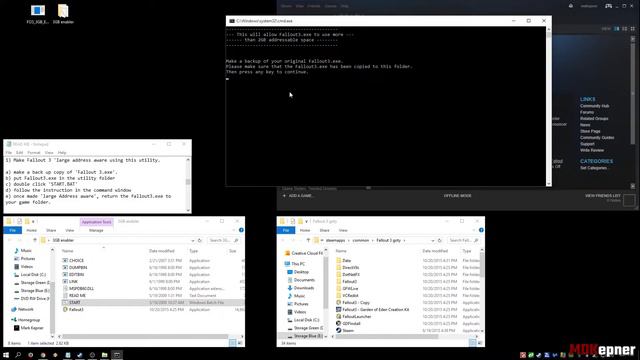Click search box in 3GB enabler window
Image resolution: width=640 pixels, height=360 pixels.
pyautogui.click(x=224, y=240)
